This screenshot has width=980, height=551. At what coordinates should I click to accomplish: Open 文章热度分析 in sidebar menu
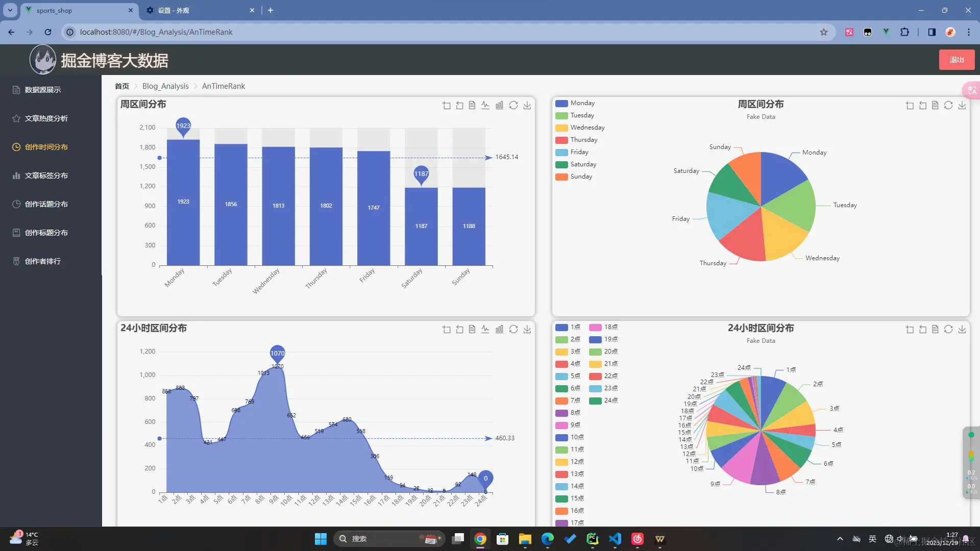46,118
